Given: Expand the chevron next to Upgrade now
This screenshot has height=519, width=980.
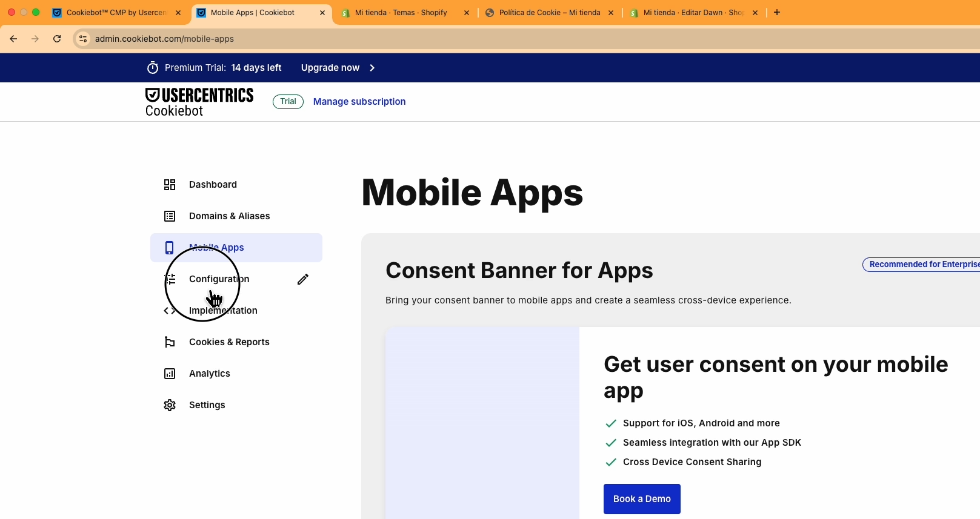Looking at the screenshot, I should 372,68.
